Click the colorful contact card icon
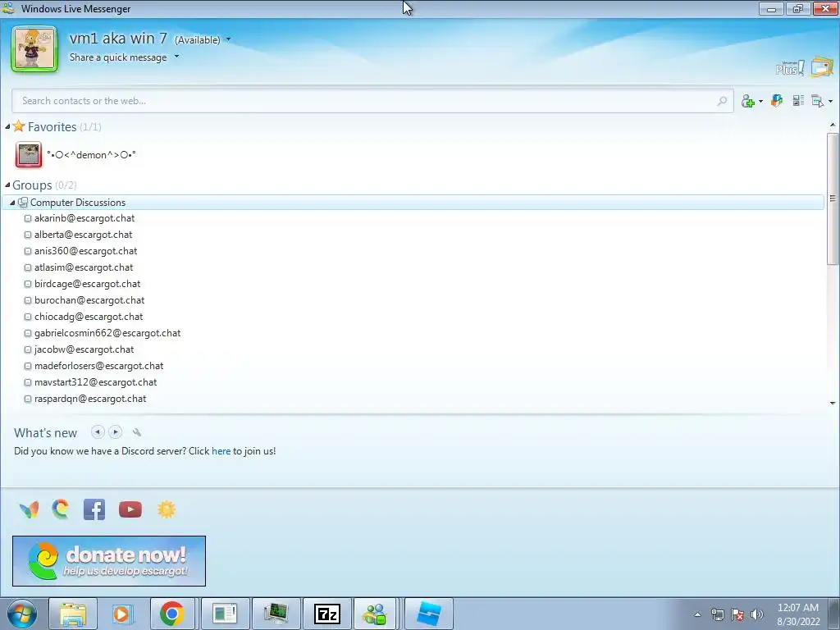Image resolution: width=840 pixels, height=630 pixels. click(x=777, y=100)
